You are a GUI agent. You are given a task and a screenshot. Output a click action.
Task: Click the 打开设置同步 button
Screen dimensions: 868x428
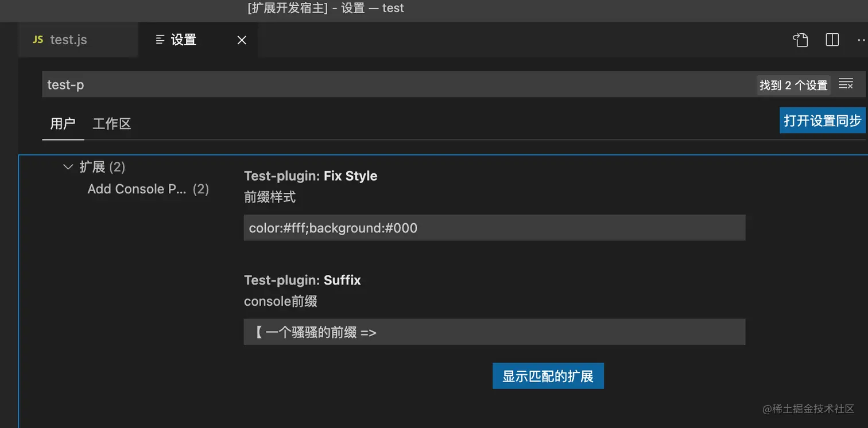pos(822,120)
